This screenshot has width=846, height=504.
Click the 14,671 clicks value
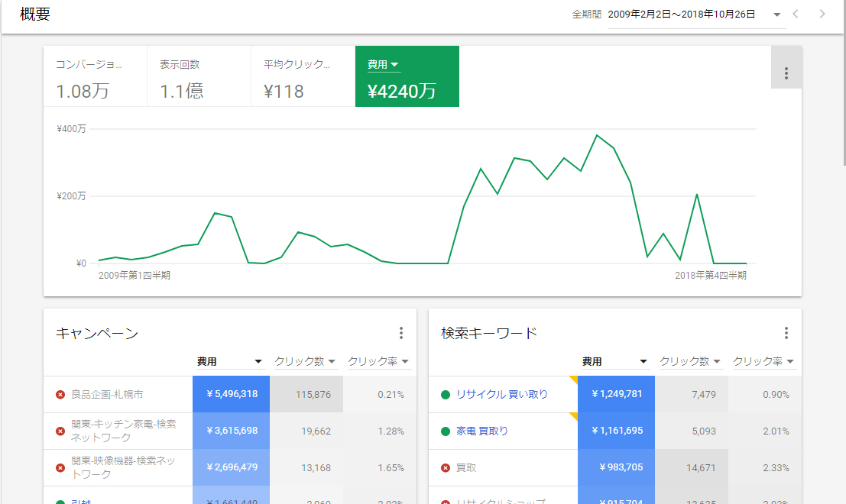(701, 468)
